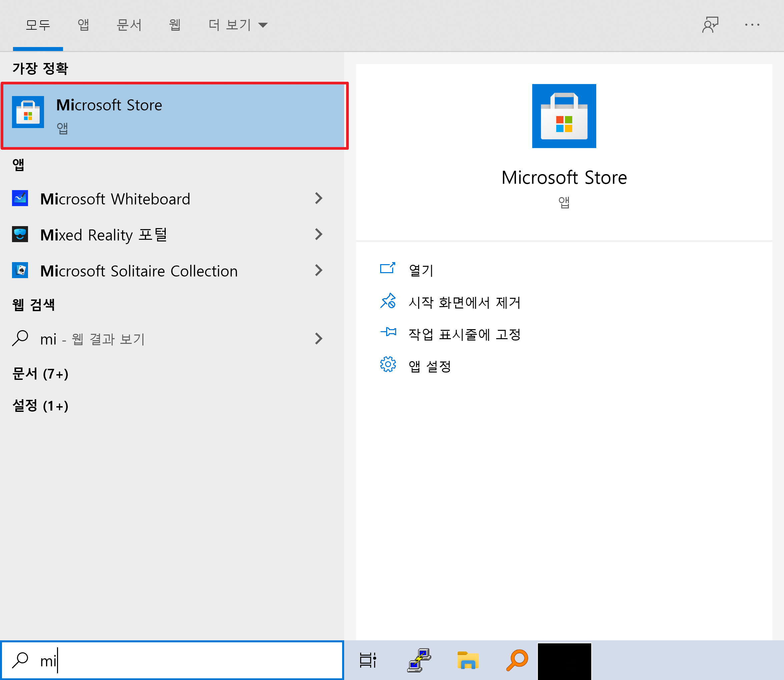
Task: Click the network computers taskbar icon
Action: pos(419,660)
